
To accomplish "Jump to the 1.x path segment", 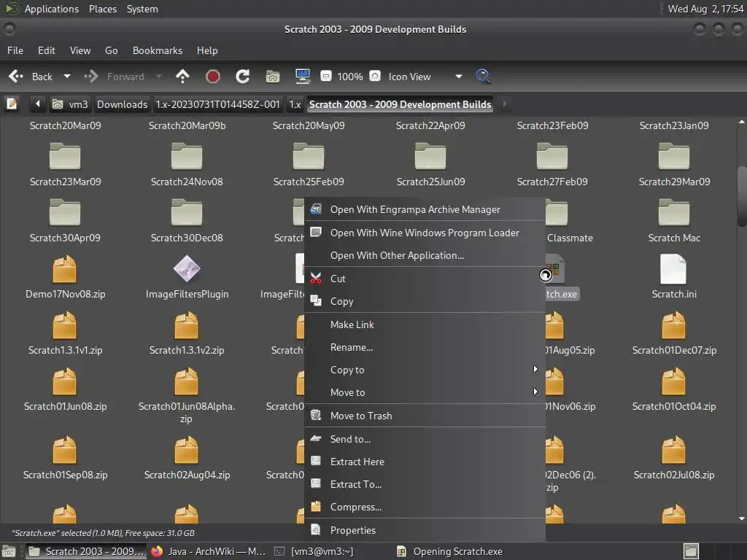I will [x=295, y=104].
